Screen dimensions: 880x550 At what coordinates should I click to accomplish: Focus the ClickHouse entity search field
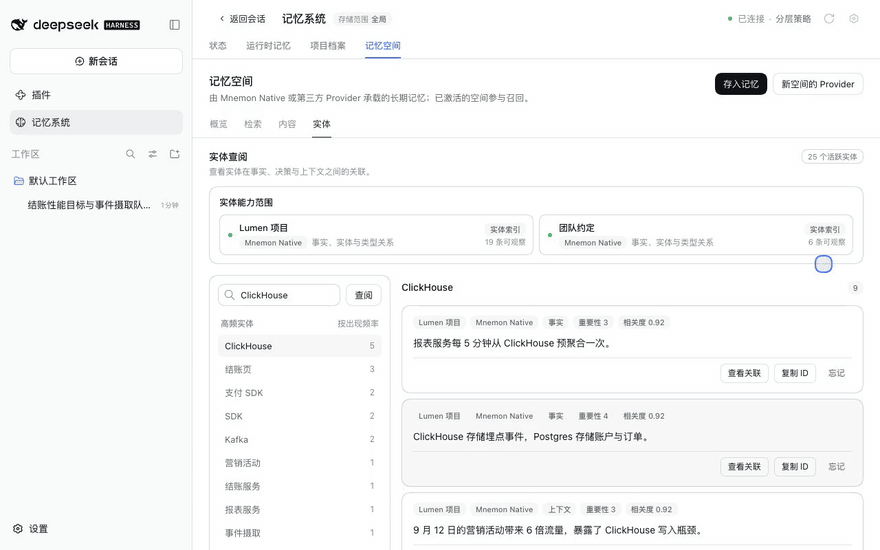coord(279,295)
